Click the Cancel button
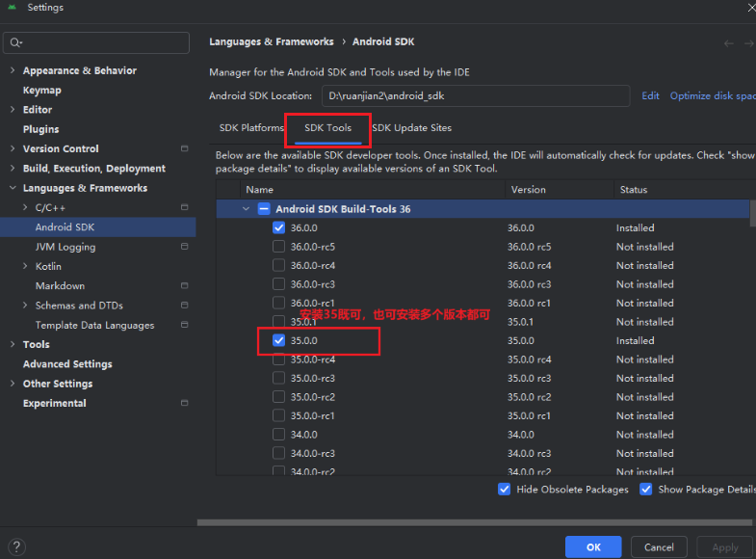 [659, 547]
